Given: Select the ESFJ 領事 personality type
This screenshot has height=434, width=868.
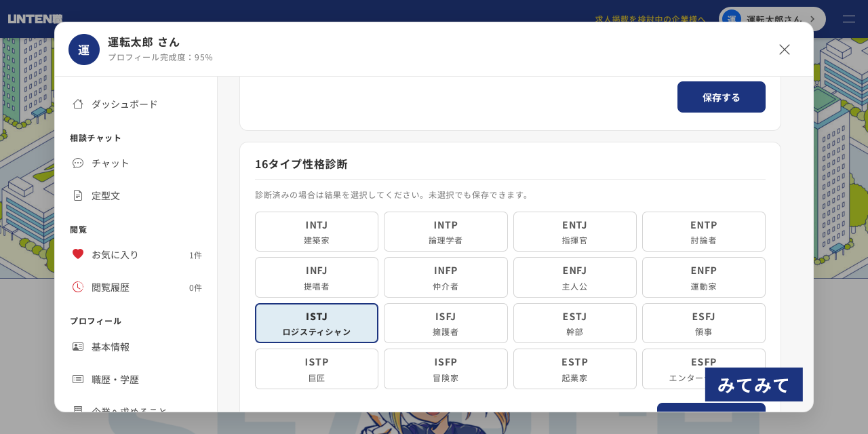Looking at the screenshot, I should coord(704,323).
